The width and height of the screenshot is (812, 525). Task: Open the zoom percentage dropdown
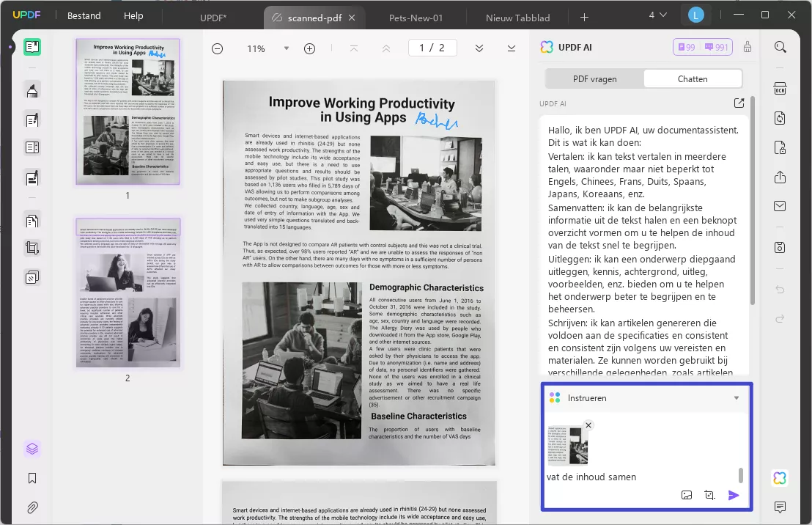point(285,48)
